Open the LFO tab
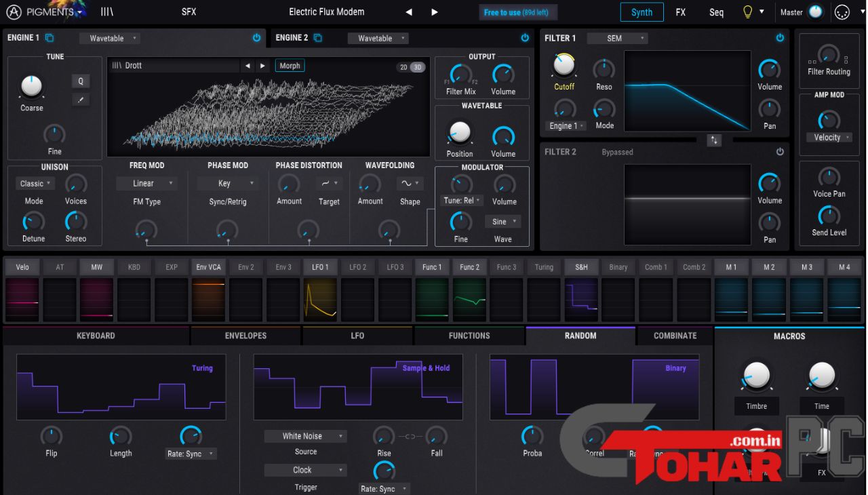Viewport: 868px width, 495px height. pyautogui.click(x=357, y=336)
